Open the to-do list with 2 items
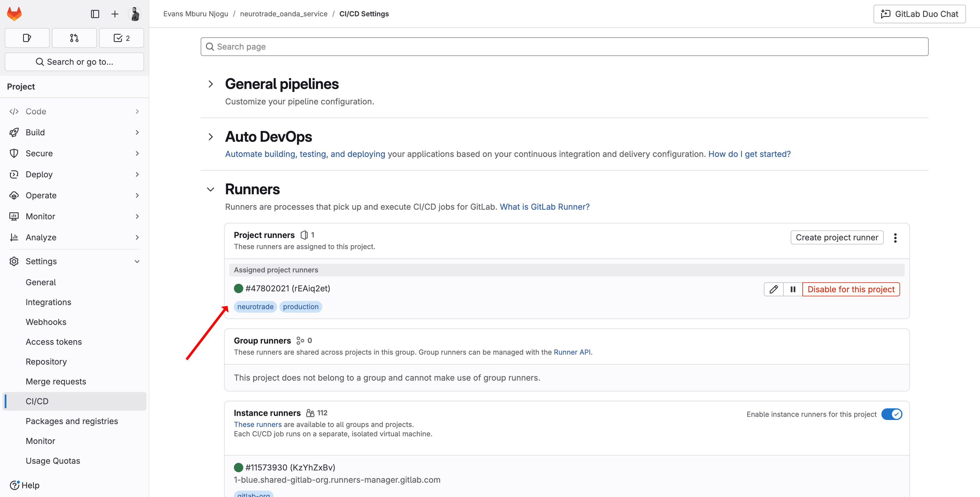Image resolution: width=980 pixels, height=497 pixels. pyautogui.click(x=121, y=38)
